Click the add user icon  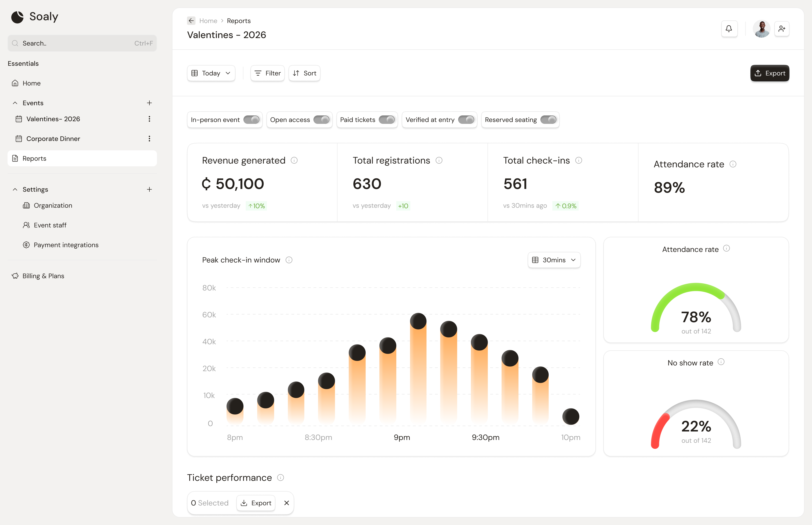(x=782, y=29)
